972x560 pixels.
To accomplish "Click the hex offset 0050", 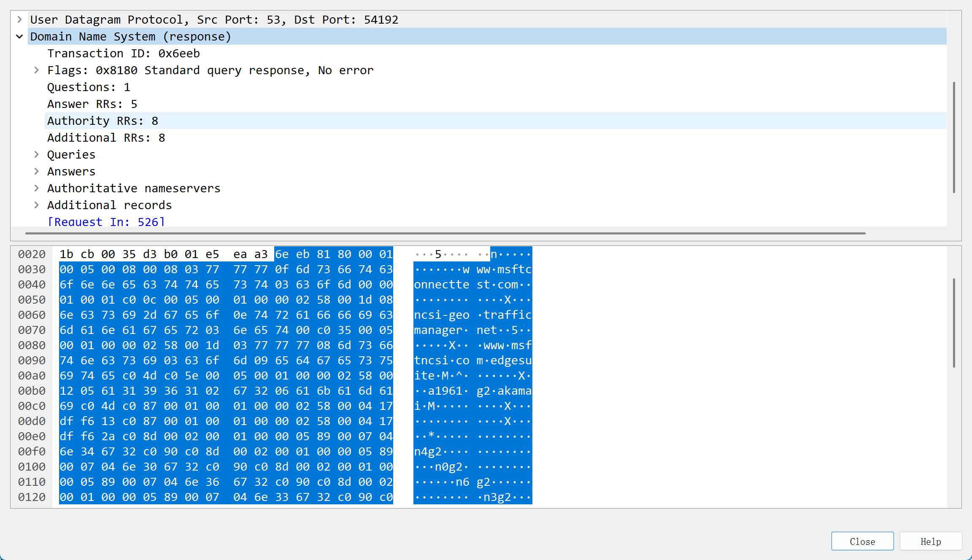I will [32, 299].
